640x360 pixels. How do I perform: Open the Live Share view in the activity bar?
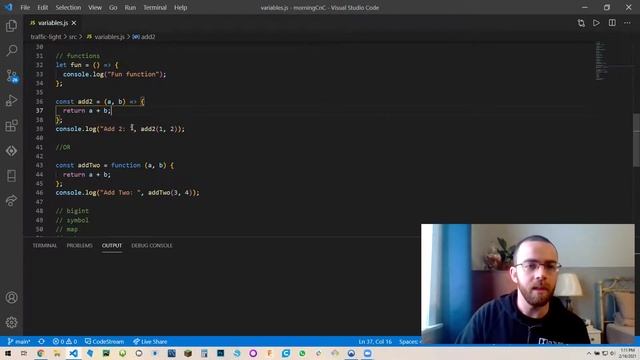click(x=11, y=200)
